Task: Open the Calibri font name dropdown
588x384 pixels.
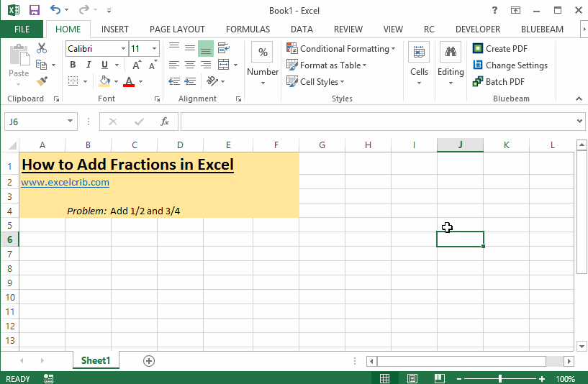Action: coord(122,49)
